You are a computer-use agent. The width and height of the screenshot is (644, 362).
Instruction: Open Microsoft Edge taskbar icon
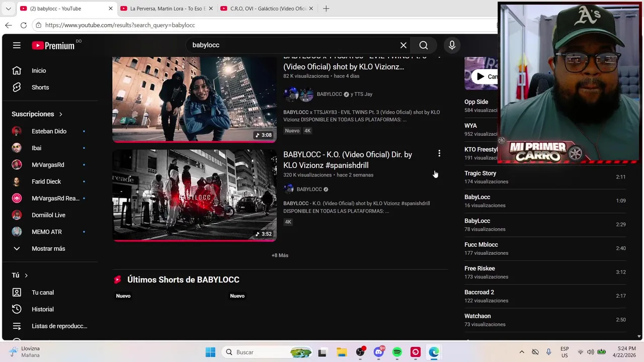click(434, 352)
